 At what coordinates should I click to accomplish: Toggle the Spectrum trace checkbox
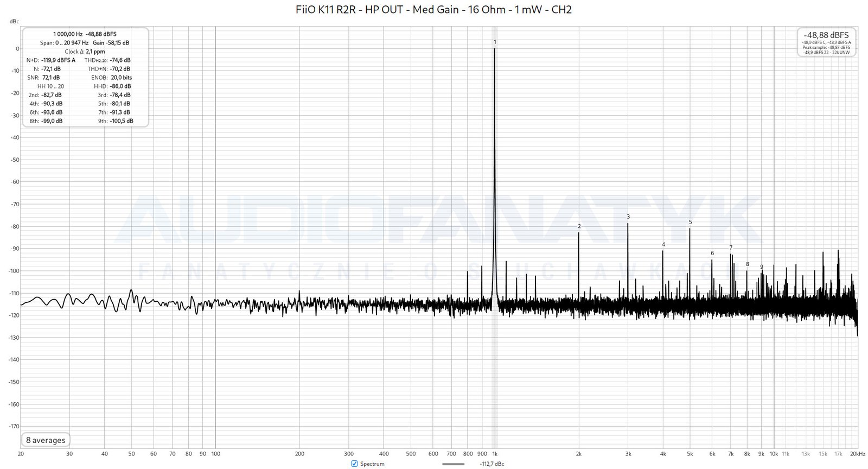coord(354,464)
